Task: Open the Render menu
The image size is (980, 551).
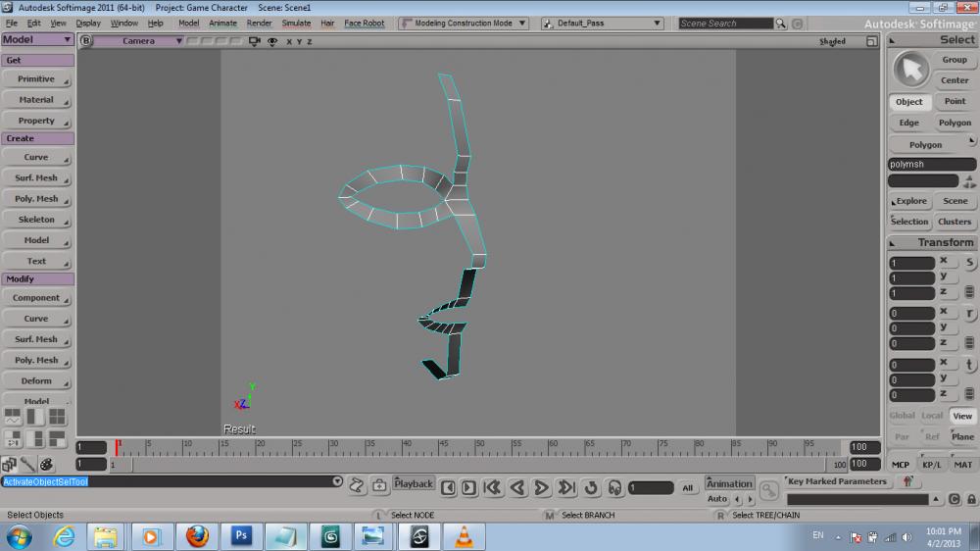Action: pyautogui.click(x=259, y=24)
